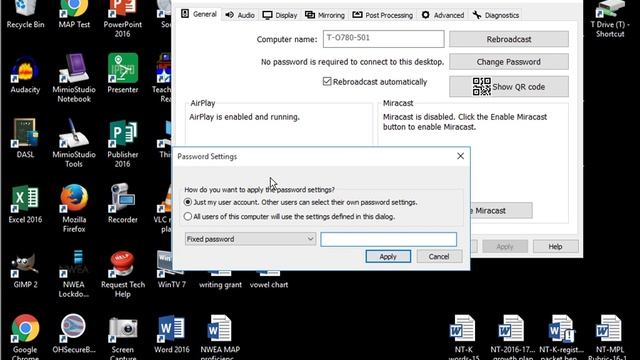Expand the Fixed password dropdown

coord(250,239)
